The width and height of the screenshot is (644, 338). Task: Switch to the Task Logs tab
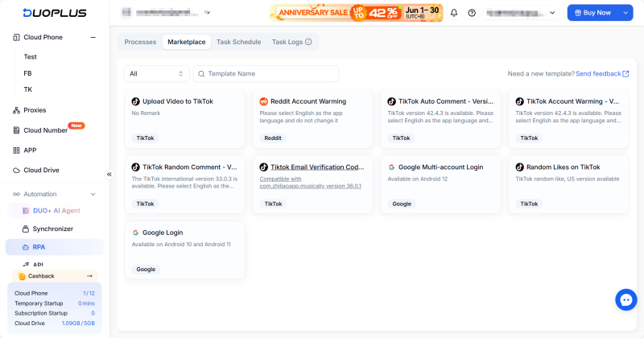[287, 42]
